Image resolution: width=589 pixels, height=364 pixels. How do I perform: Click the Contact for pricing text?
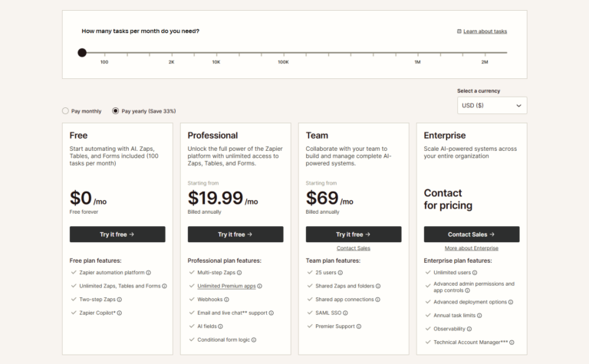[448, 199]
